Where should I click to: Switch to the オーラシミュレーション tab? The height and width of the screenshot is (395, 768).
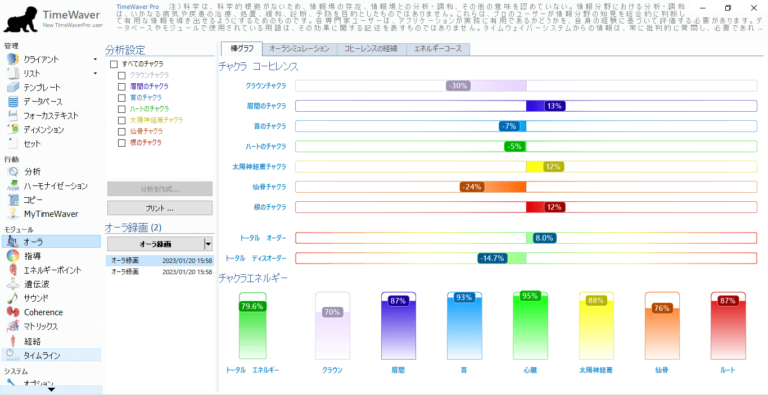[299, 49]
